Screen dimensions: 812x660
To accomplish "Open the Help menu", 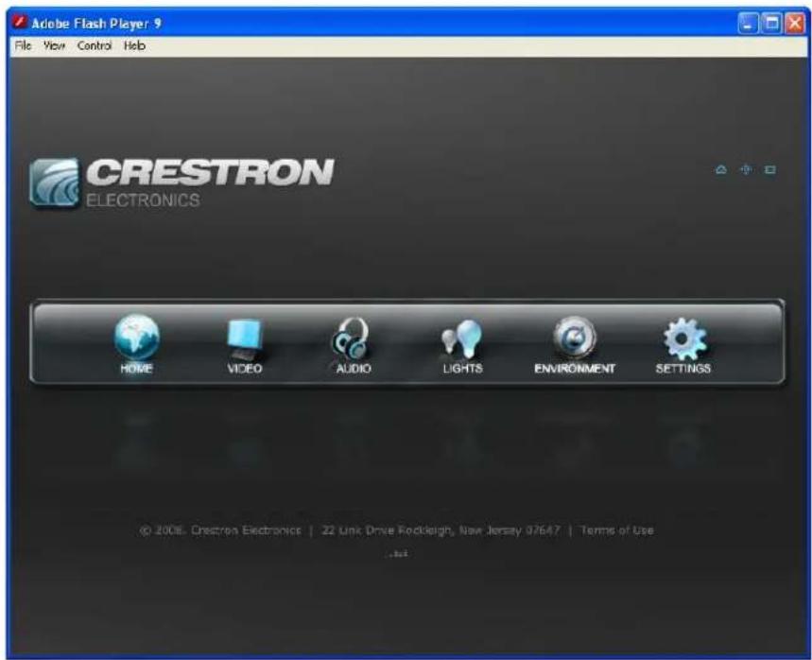I will point(134,45).
